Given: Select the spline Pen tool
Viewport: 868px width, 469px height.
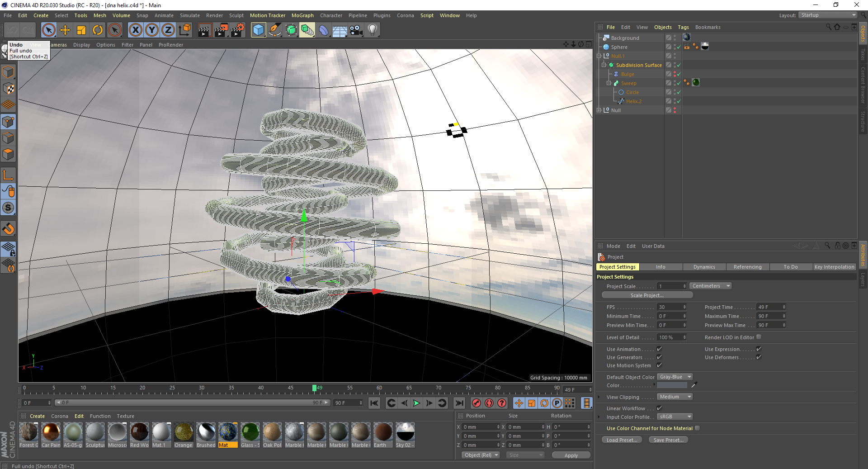Looking at the screenshot, I should pos(274,30).
